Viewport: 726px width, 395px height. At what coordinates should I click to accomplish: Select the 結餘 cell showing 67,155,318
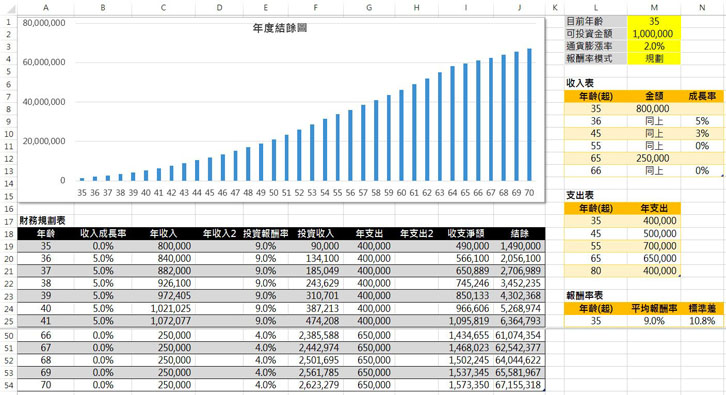519,385
